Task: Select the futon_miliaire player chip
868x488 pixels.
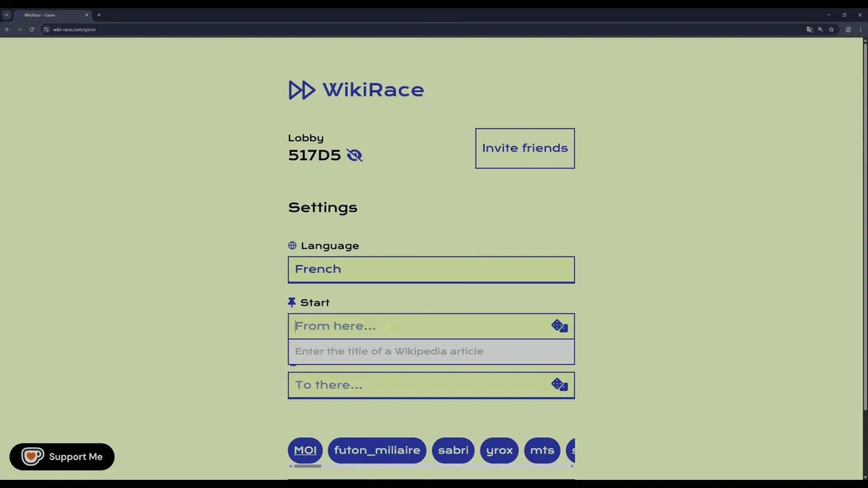Action: point(377,450)
